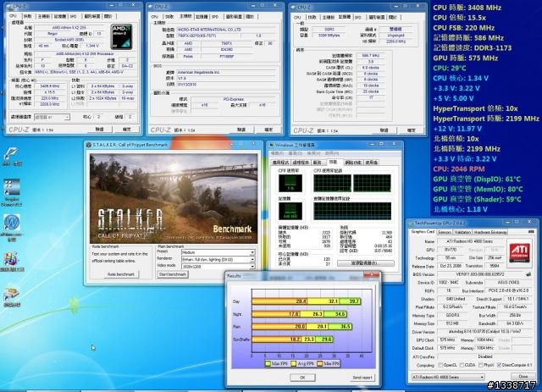Click the Start benchmark button
Viewport: 542px width, 392px height.
tap(172, 274)
